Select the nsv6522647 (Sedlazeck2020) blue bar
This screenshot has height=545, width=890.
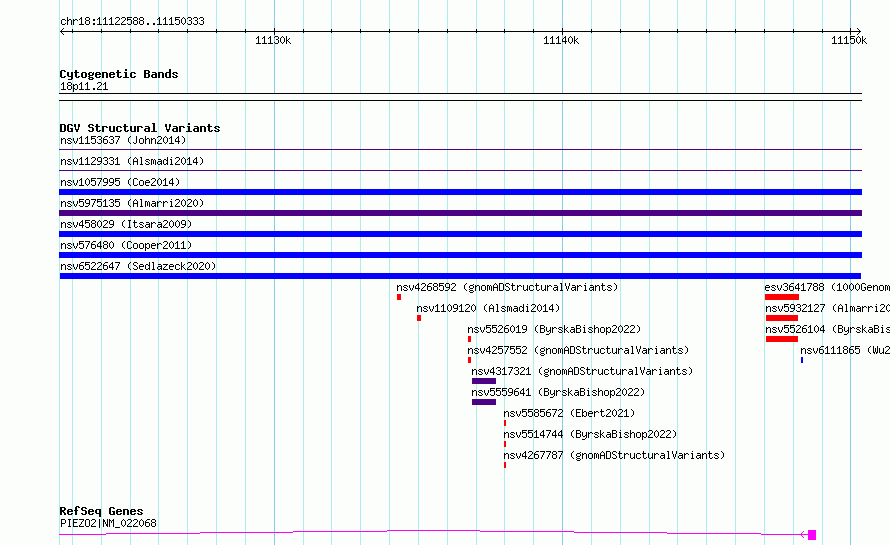pyautogui.click(x=460, y=276)
